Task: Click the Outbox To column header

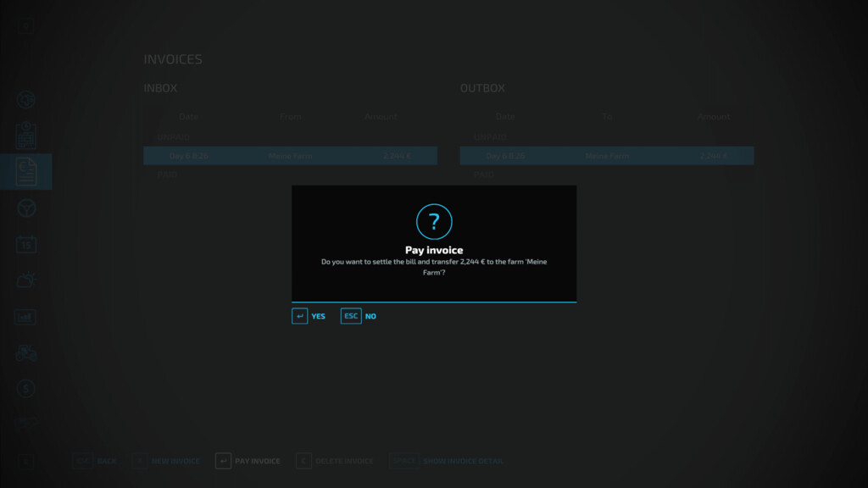Action: 607,116
